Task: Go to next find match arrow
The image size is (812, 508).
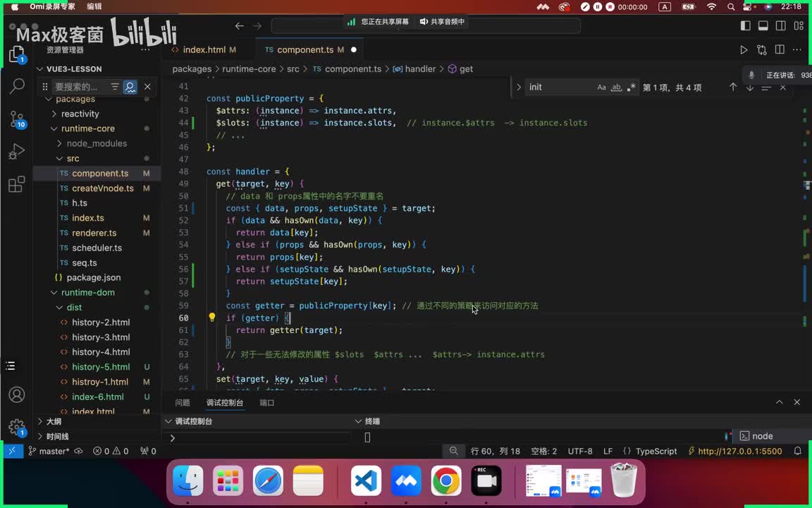Action: (x=750, y=87)
